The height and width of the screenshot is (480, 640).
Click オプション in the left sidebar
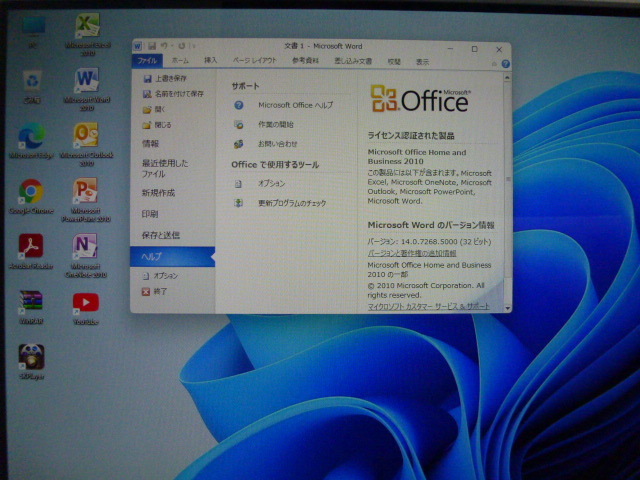(160, 276)
